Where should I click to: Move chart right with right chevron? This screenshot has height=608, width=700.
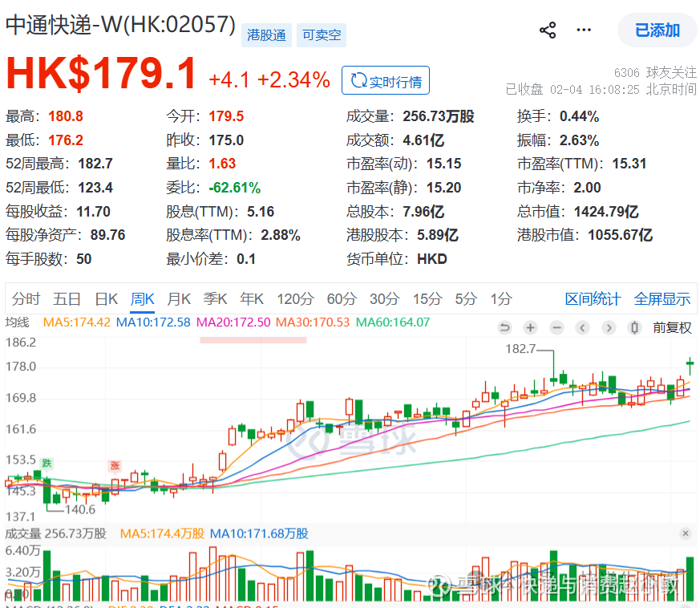[x=609, y=328]
